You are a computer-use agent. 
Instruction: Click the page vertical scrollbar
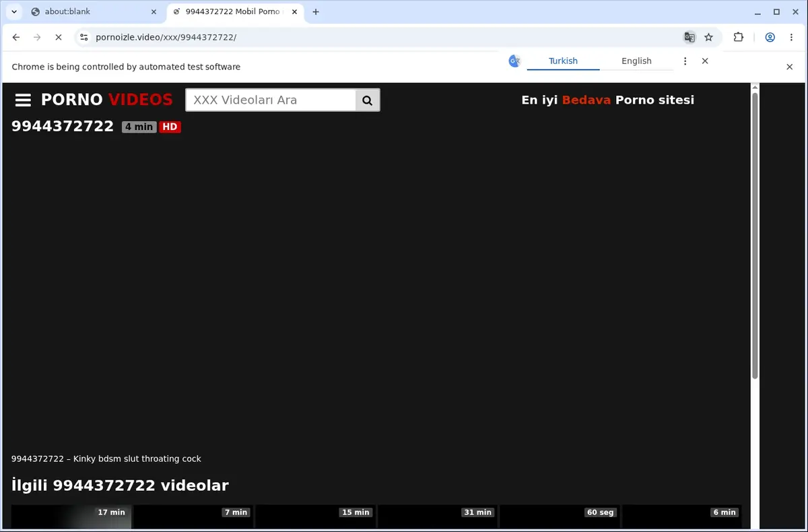tap(755, 236)
